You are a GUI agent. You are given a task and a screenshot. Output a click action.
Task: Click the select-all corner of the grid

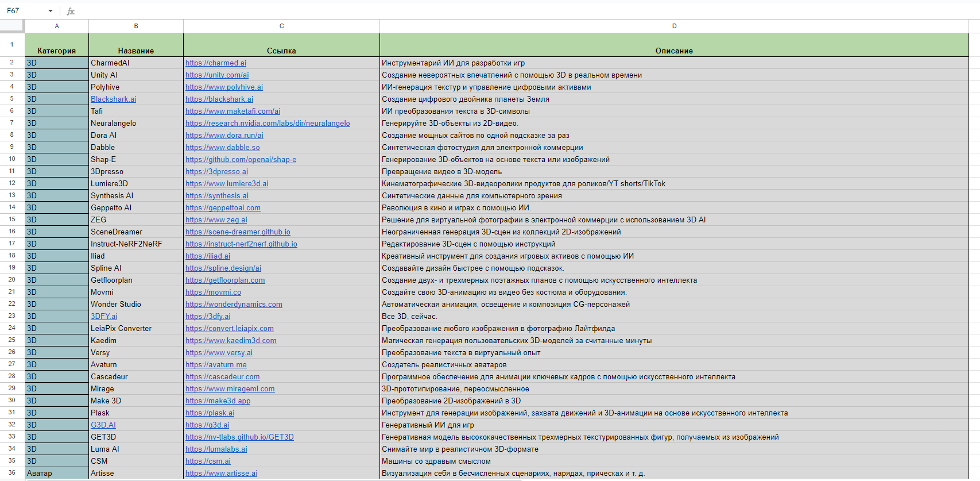pos(11,26)
